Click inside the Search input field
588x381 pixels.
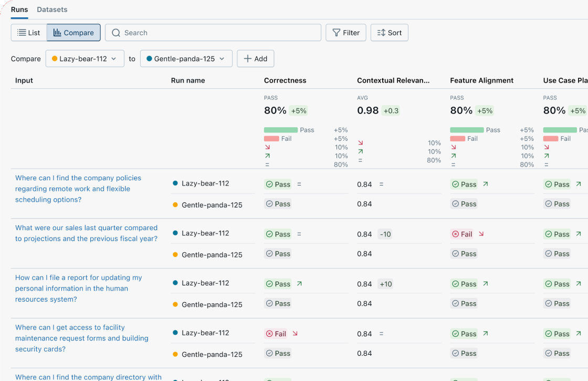click(x=210, y=32)
